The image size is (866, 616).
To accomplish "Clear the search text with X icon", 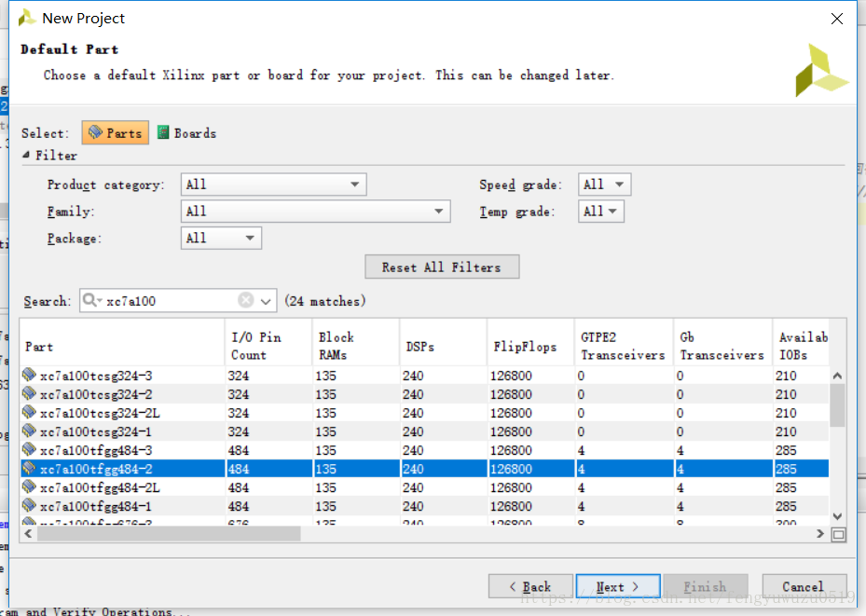I will pos(246,300).
